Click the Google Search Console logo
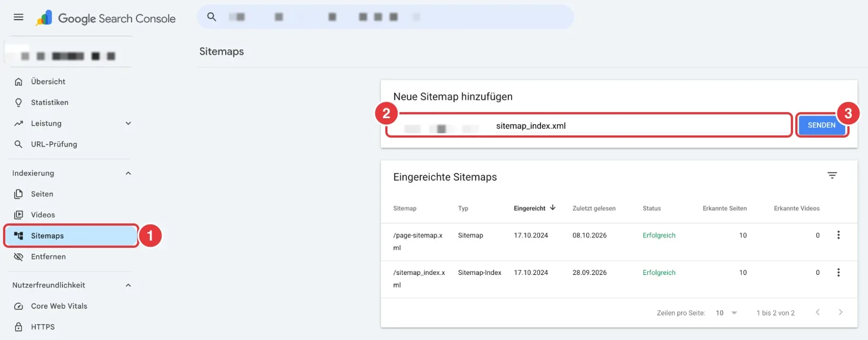868x340 pixels. pos(106,18)
